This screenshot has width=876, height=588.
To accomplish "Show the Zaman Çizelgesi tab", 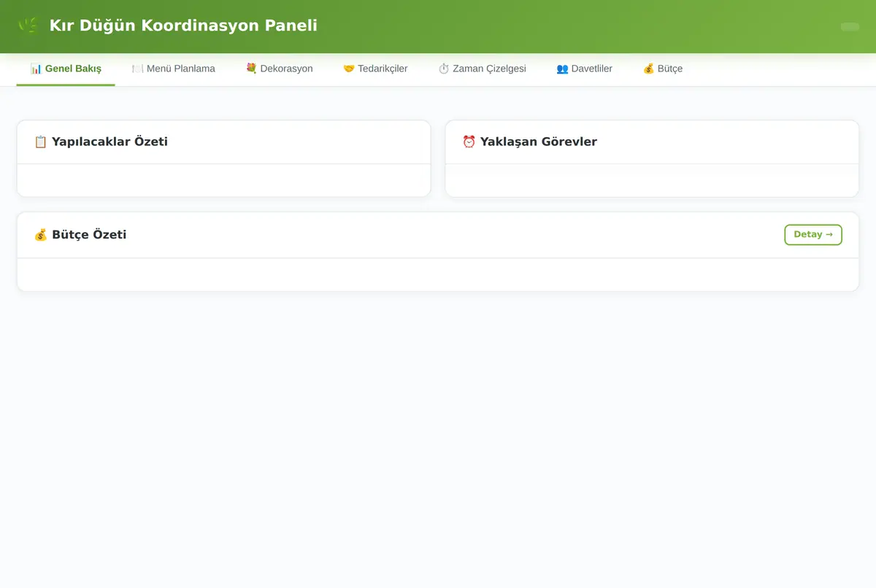I will pos(482,69).
